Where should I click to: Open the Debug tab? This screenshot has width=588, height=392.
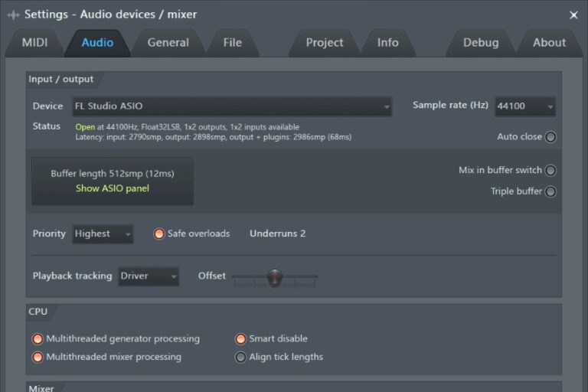pyautogui.click(x=480, y=43)
